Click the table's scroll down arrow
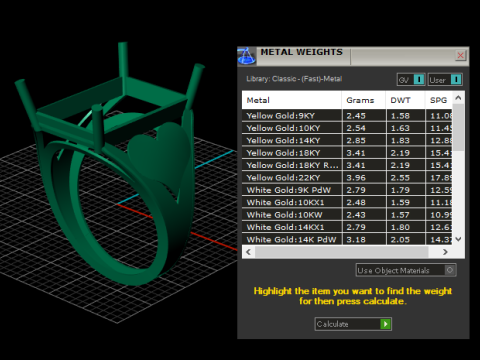This screenshot has height=360, width=480. click(x=458, y=239)
